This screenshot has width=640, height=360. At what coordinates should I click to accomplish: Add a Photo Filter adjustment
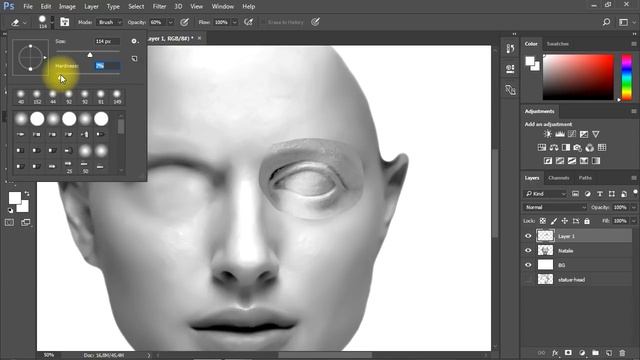click(x=578, y=147)
